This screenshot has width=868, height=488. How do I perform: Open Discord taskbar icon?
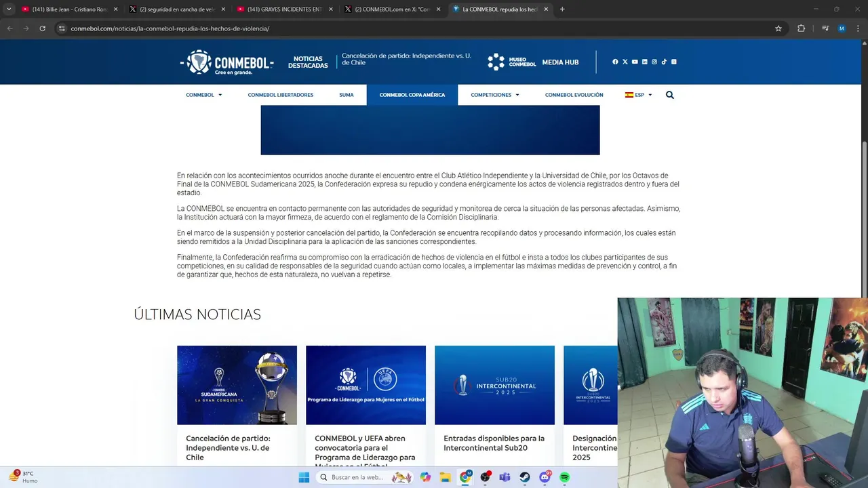tap(545, 477)
